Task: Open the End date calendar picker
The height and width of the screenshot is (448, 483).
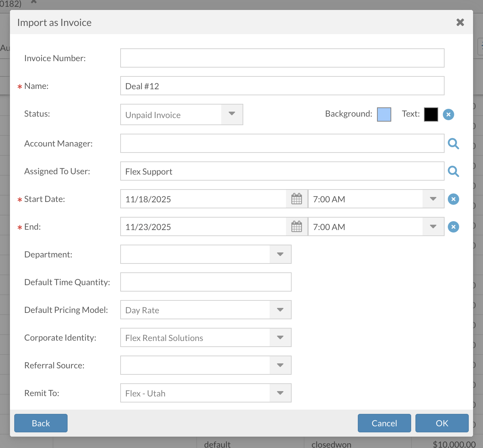Action: (297, 227)
